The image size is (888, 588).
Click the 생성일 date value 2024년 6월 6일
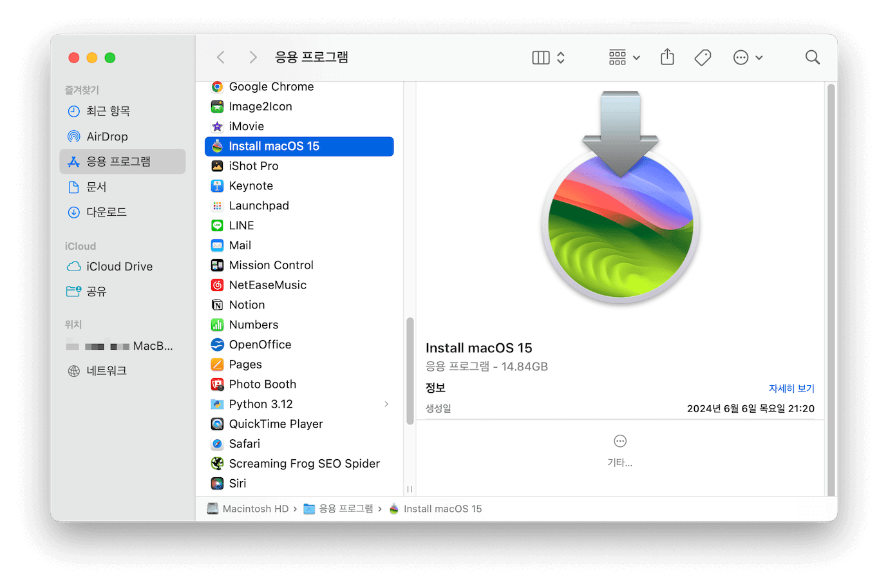tap(751, 408)
